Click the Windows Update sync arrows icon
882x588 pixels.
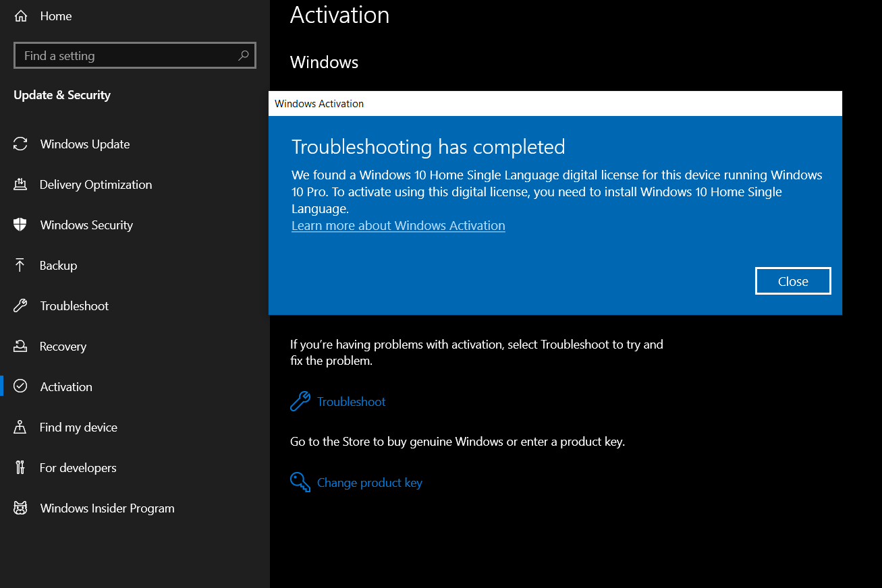pos(20,144)
